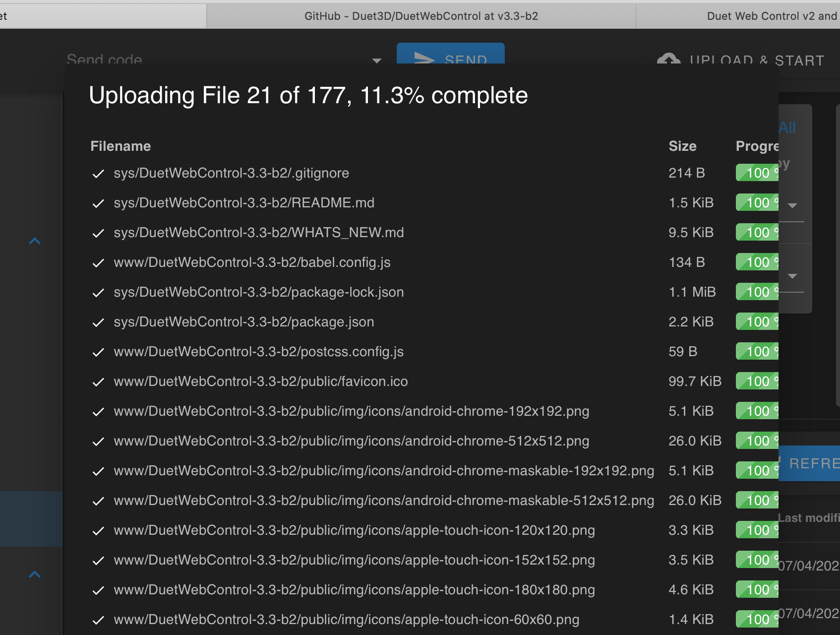Click the REFRESH button behind dialog

click(809, 463)
